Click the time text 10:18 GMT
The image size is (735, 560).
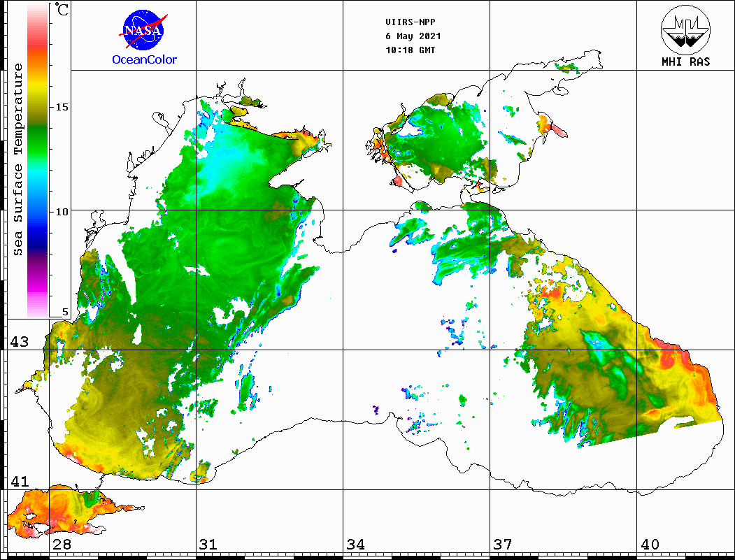tap(410, 50)
